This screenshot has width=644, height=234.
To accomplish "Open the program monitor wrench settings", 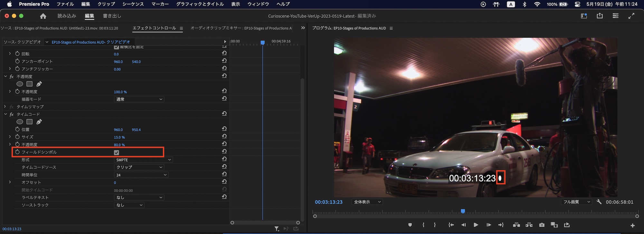I will 599,202.
